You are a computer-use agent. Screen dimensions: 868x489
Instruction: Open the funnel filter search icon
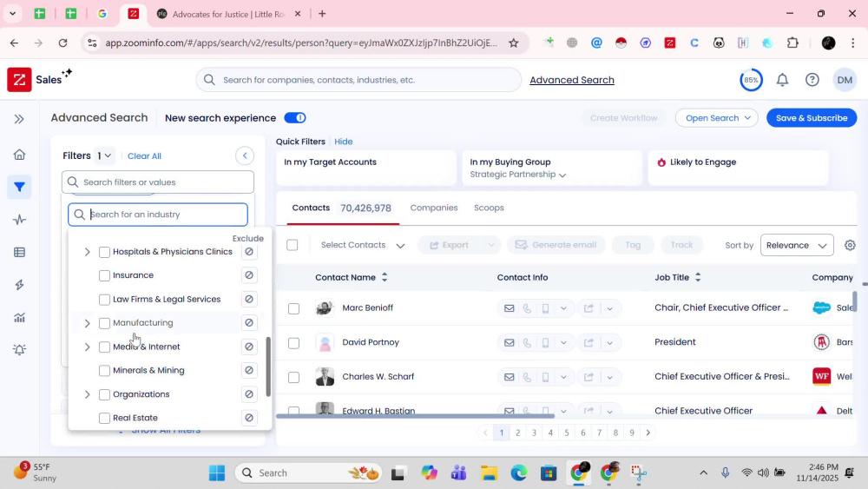19,188
